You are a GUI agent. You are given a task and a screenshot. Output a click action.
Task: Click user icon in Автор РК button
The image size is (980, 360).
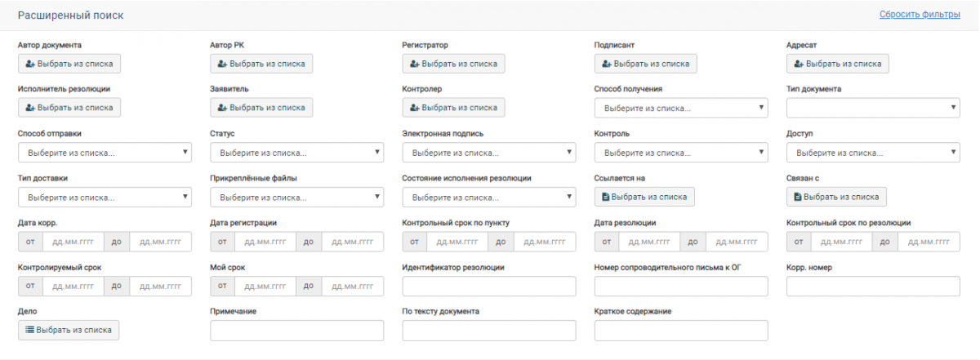223,64
